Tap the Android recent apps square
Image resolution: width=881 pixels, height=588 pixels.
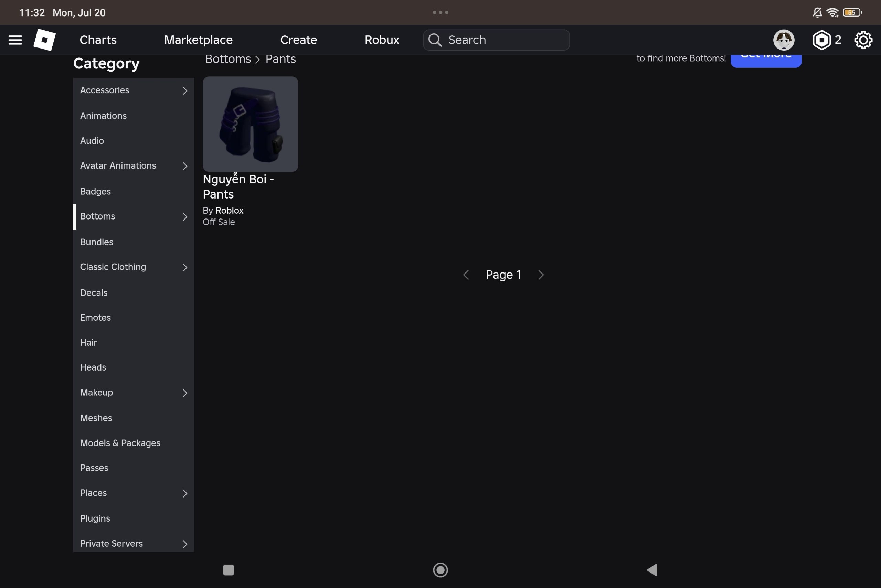click(229, 570)
